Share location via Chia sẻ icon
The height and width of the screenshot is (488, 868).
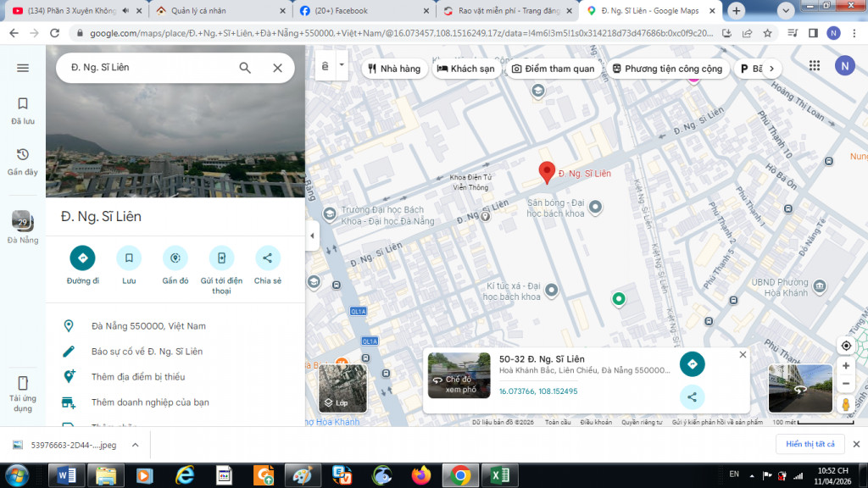click(x=267, y=258)
